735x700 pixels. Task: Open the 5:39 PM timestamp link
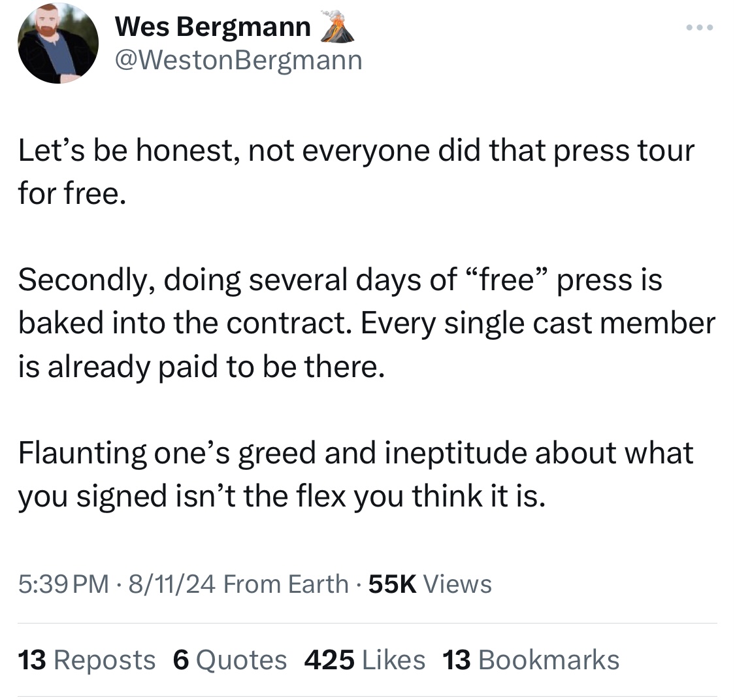point(63,584)
